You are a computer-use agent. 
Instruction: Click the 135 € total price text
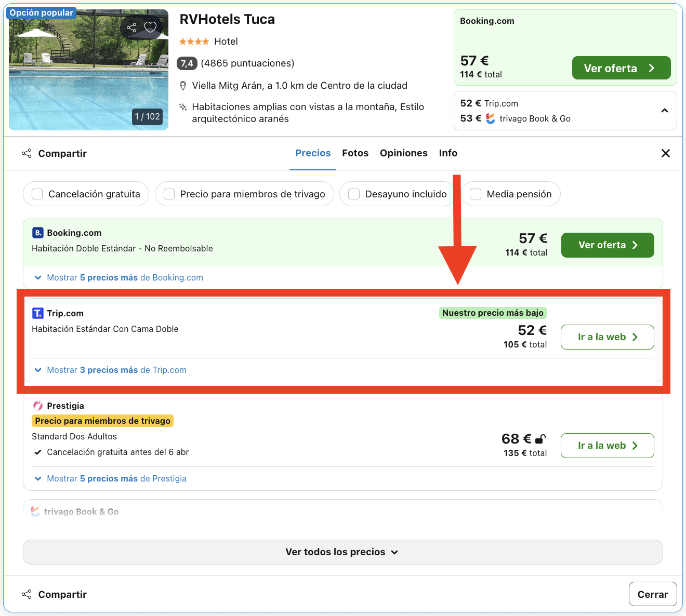coord(525,453)
